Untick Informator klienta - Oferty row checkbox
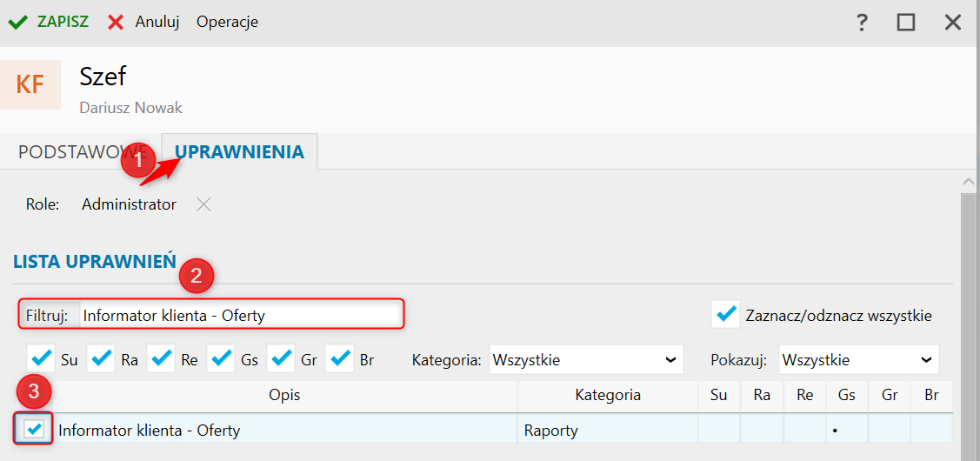980x461 pixels. 36,429
